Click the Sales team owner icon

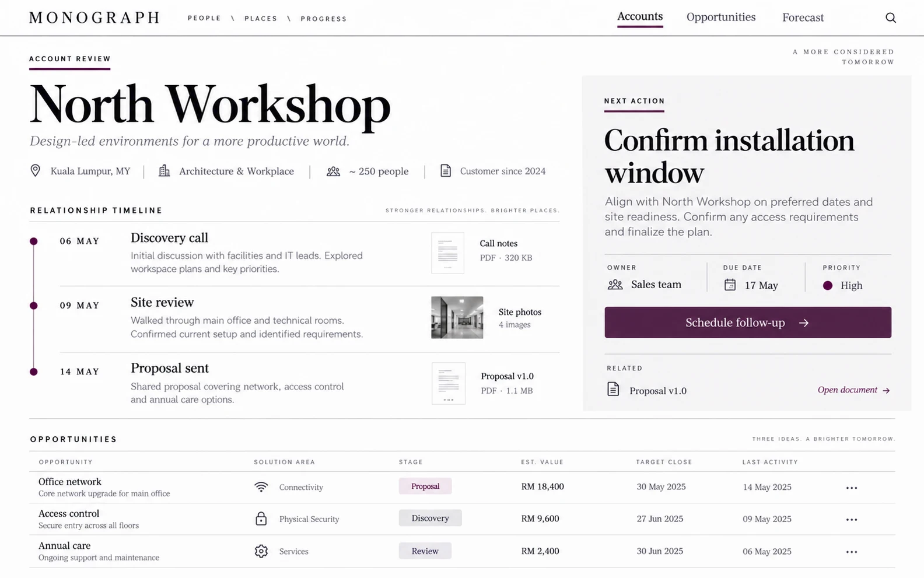click(615, 285)
